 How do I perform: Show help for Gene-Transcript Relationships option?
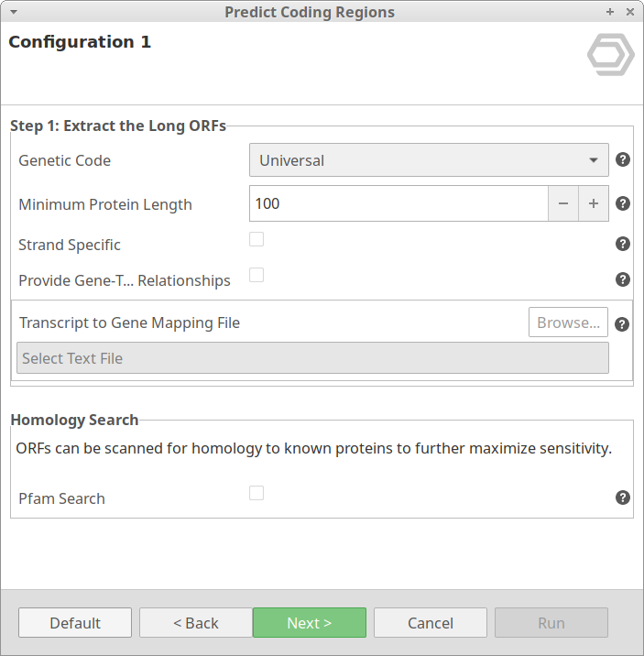(623, 279)
